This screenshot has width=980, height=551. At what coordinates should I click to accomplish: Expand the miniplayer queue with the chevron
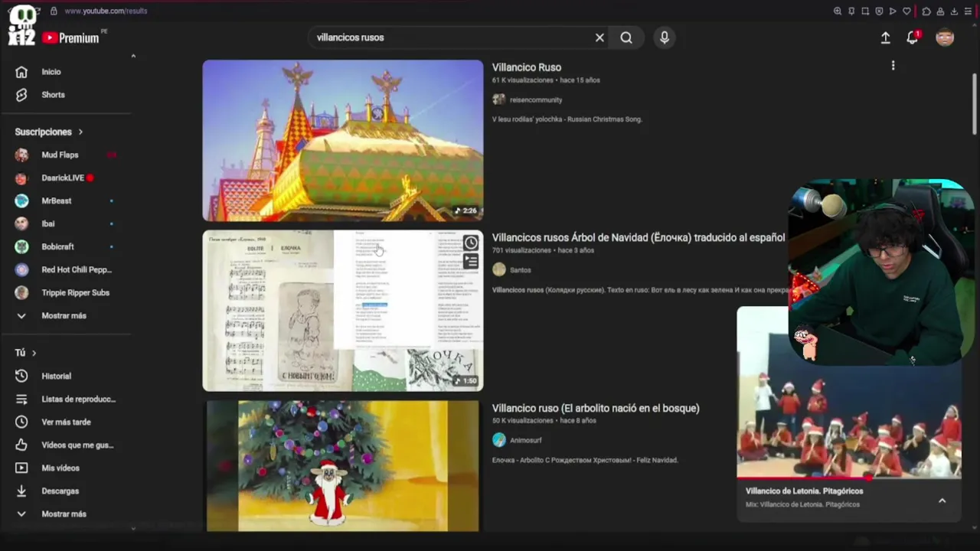pyautogui.click(x=942, y=500)
